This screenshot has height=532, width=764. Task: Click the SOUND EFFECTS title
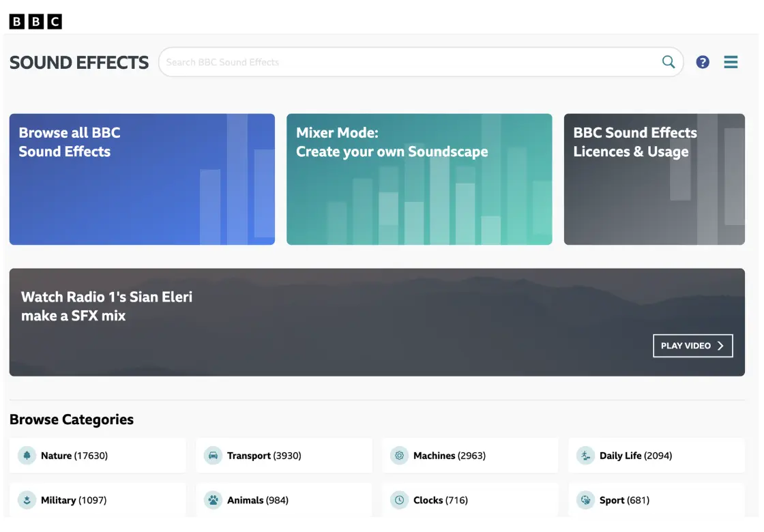coord(79,62)
